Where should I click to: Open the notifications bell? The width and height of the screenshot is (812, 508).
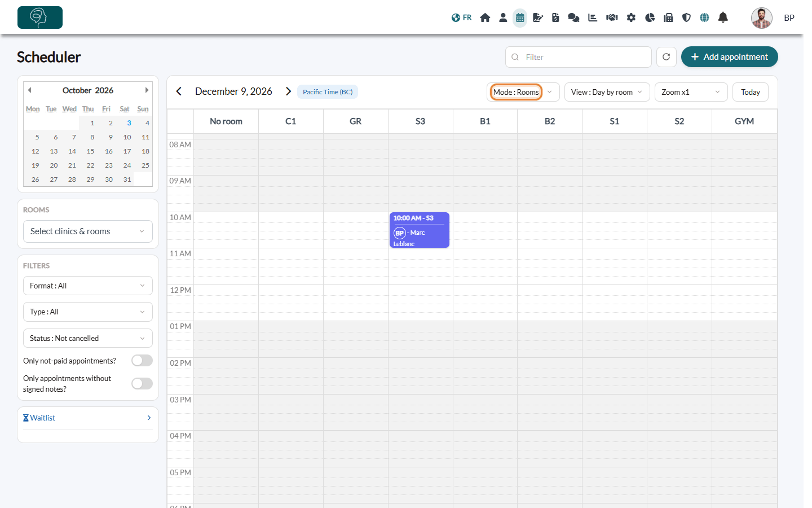723,17
